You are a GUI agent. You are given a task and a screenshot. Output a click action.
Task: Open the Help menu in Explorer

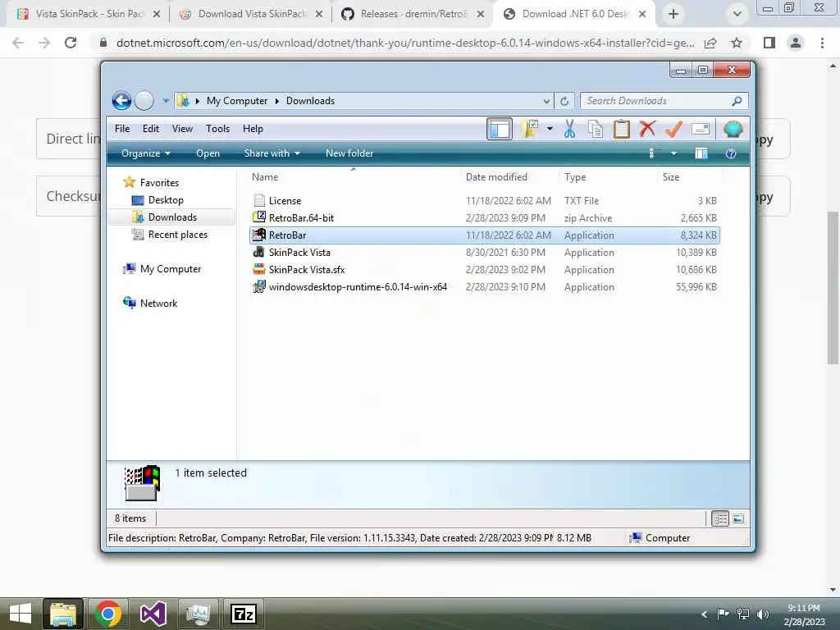point(253,129)
